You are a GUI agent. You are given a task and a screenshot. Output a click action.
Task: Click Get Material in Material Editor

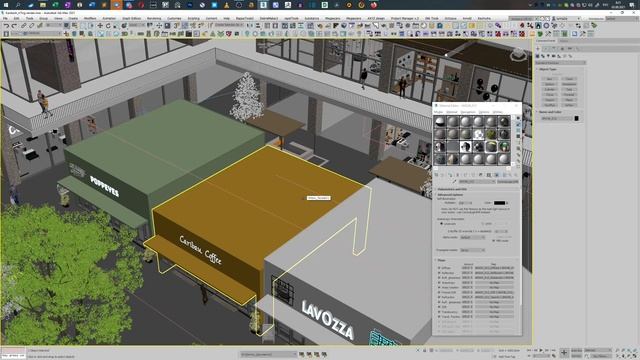[x=436, y=175]
